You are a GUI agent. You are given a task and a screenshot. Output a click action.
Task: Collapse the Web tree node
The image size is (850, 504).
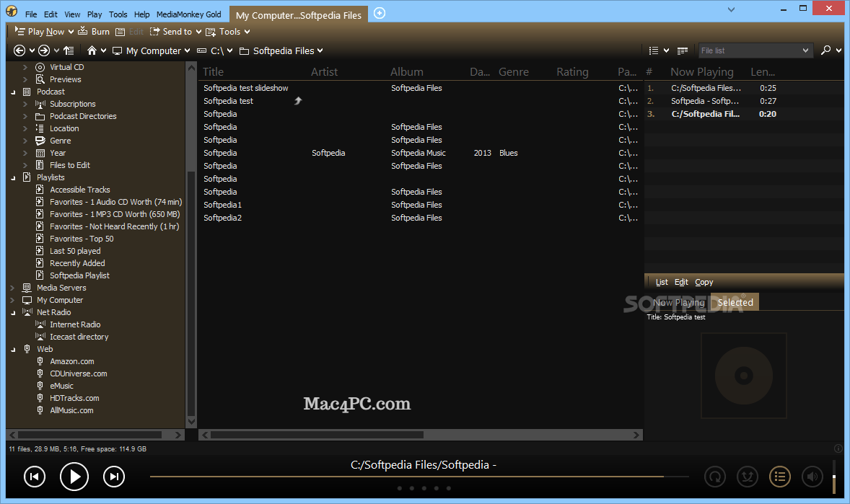tap(13, 350)
